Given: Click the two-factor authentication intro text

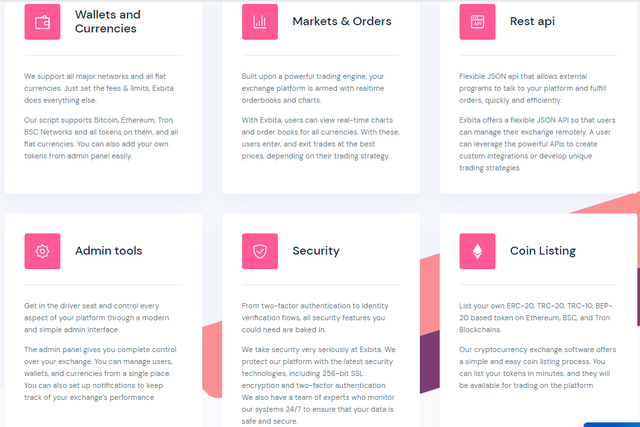Looking at the screenshot, I should pos(315,318).
